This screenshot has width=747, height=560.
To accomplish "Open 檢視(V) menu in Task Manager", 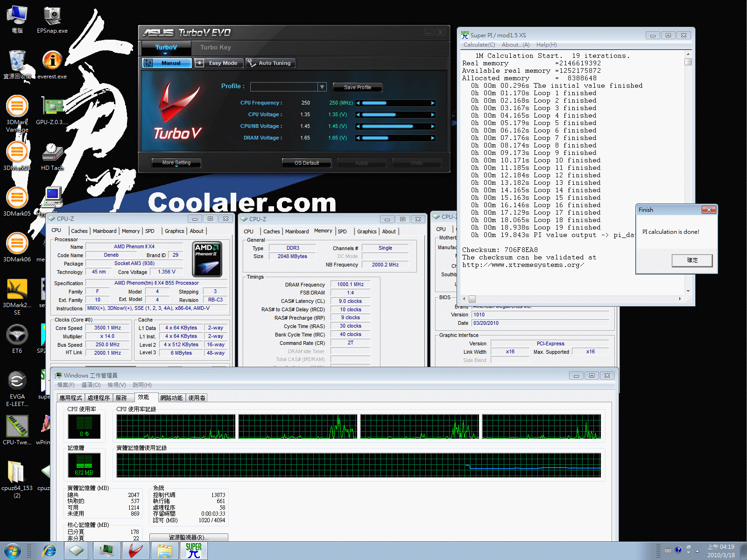I will tap(117, 385).
